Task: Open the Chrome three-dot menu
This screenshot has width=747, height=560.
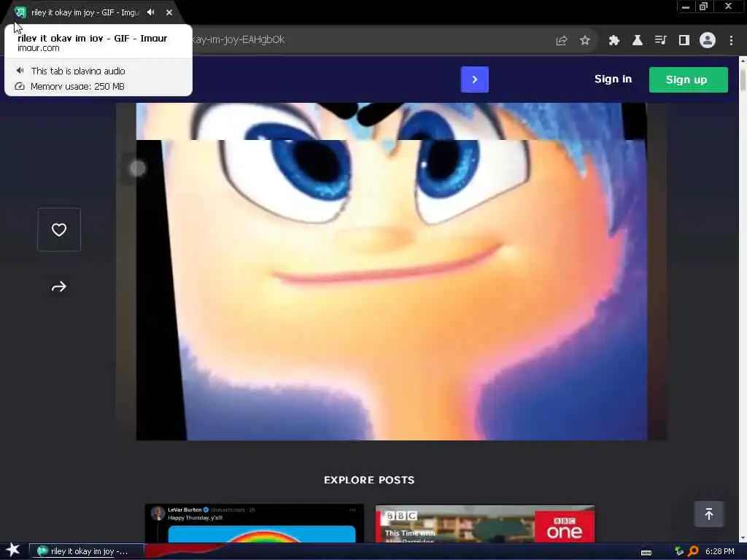Action: 731,41
